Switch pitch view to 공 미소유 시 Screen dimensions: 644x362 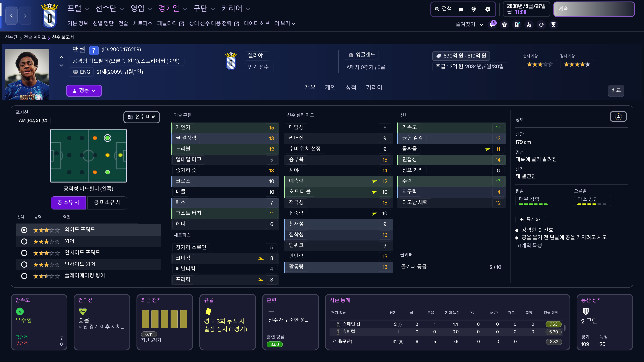[x=107, y=203]
